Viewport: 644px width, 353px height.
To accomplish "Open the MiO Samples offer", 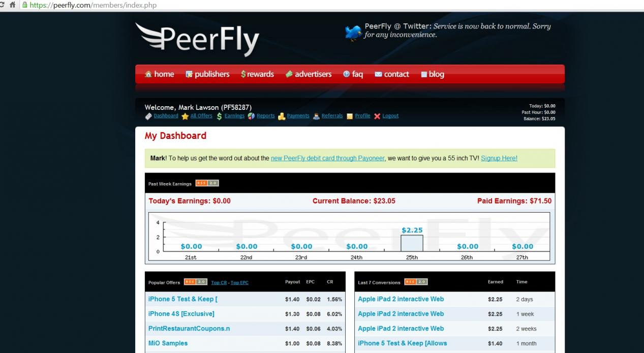I will pos(168,343).
